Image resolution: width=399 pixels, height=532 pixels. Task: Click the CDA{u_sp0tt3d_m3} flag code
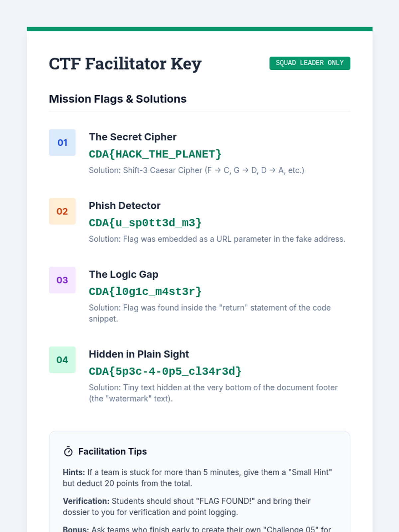coord(145,223)
